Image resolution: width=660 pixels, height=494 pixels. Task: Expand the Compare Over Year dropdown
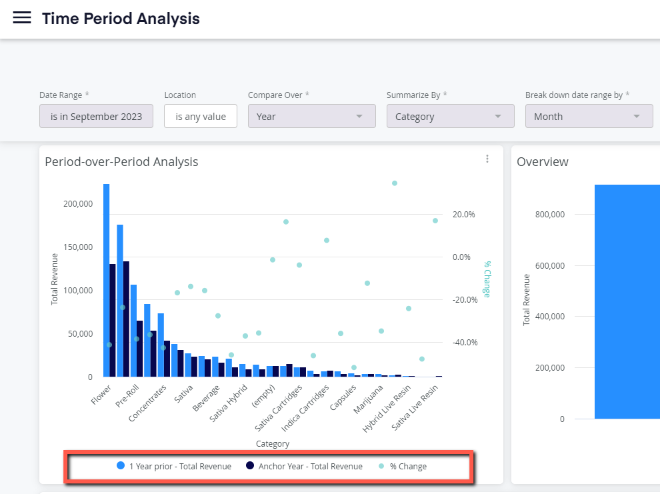coord(311,116)
